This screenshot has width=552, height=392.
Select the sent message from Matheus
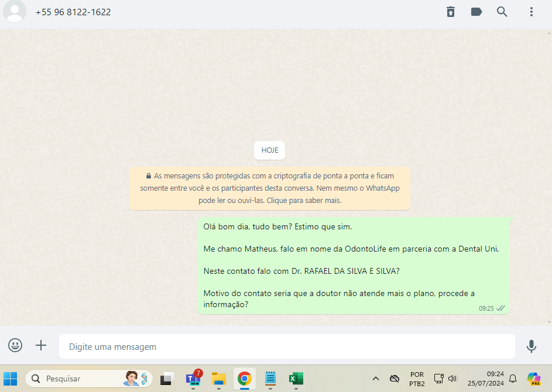[x=354, y=266]
